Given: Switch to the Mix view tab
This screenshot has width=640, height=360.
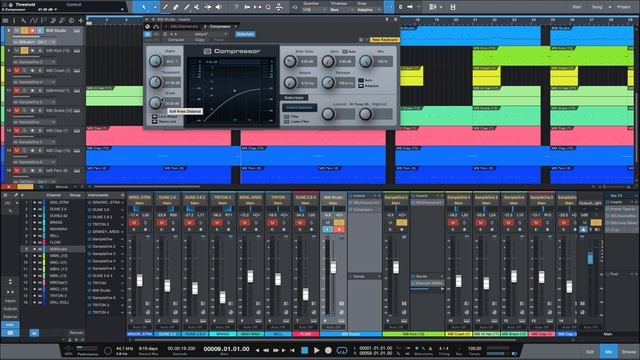Looking at the screenshot, I should pyautogui.click(x=609, y=351).
